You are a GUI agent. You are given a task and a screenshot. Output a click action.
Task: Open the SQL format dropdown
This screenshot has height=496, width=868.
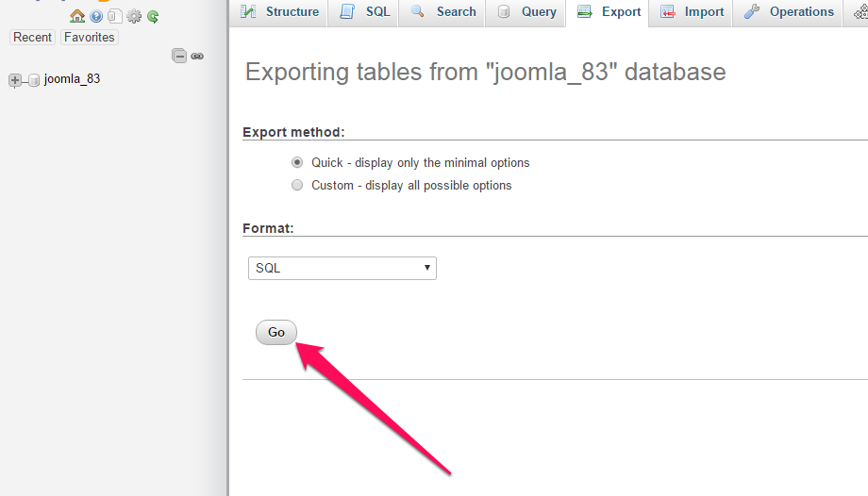(342, 268)
